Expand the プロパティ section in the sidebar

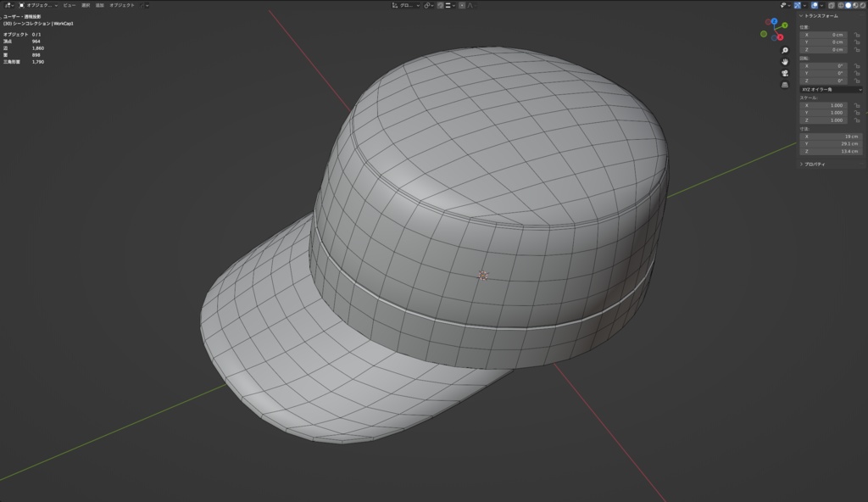pyautogui.click(x=814, y=165)
